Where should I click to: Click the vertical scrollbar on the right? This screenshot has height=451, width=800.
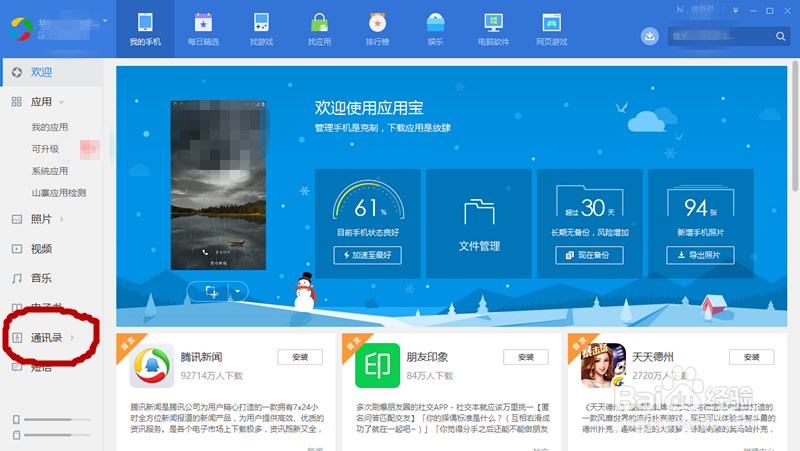[x=795, y=126]
